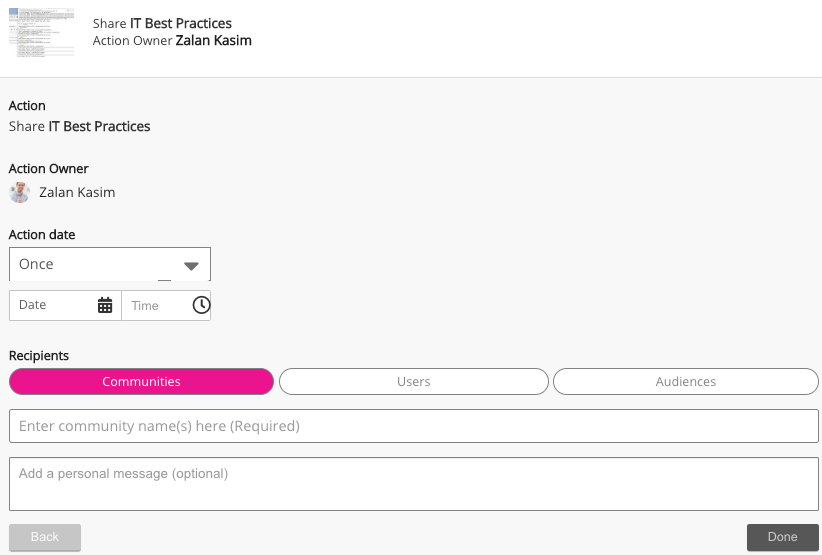Click IT Best Practices in the header

click(x=181, y=23)
